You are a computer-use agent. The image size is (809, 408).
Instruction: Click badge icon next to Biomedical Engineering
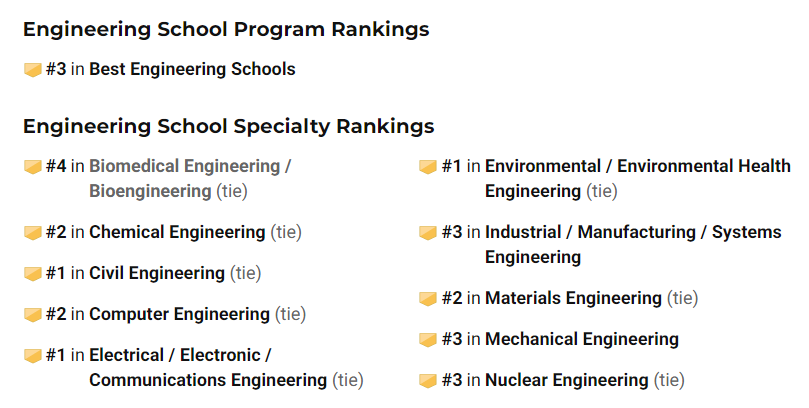pyautogui.click(x=32, y=167)
